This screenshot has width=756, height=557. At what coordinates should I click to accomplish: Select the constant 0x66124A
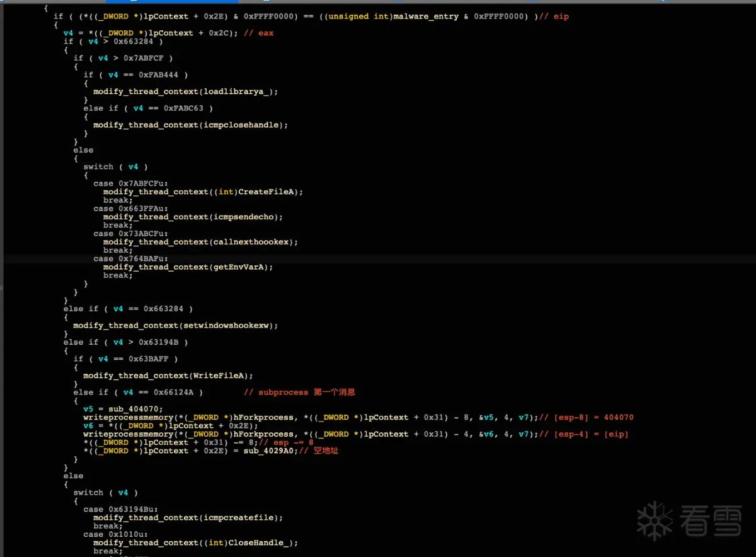(x=173, y=393)
